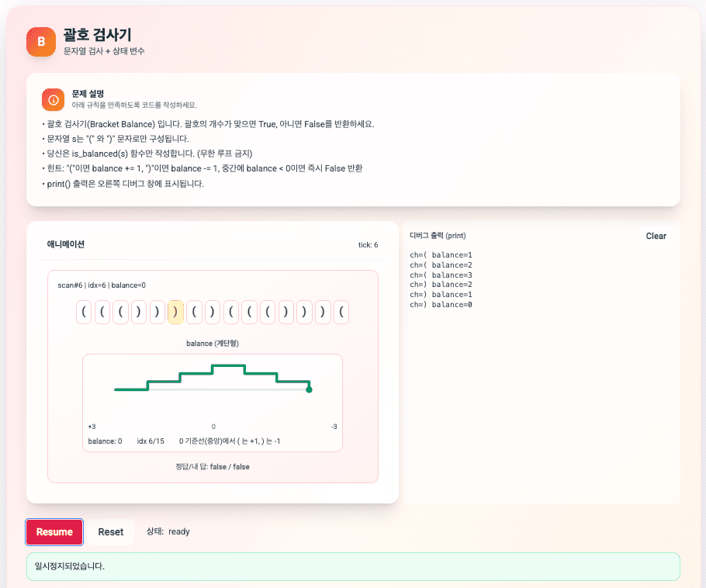The width and height of the screenshot is (706, 588).
Task: Click the '+3' axis label on the graph
Action: pyautogui.click(x=92, y=427)
